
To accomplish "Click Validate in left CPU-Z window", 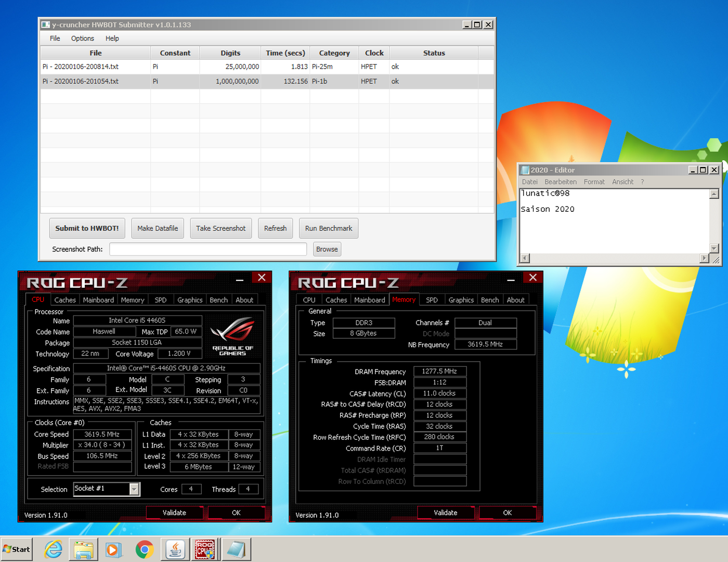I will coord(174,513).
